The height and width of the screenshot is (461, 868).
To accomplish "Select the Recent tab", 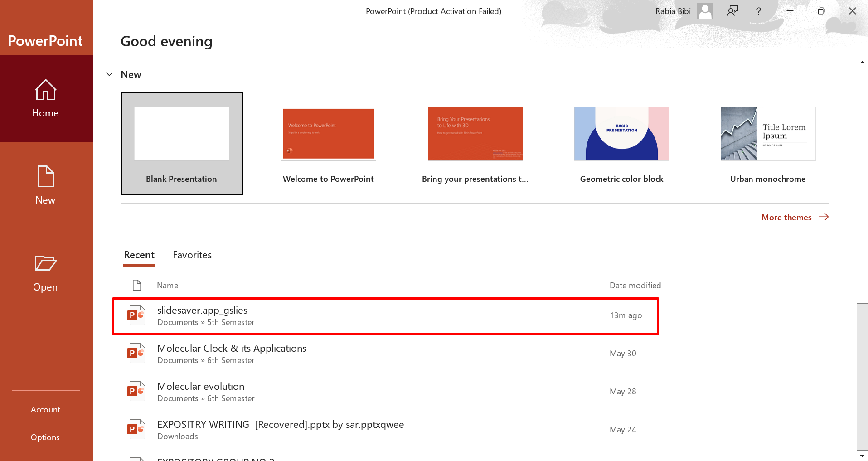I will coord(139,255).
